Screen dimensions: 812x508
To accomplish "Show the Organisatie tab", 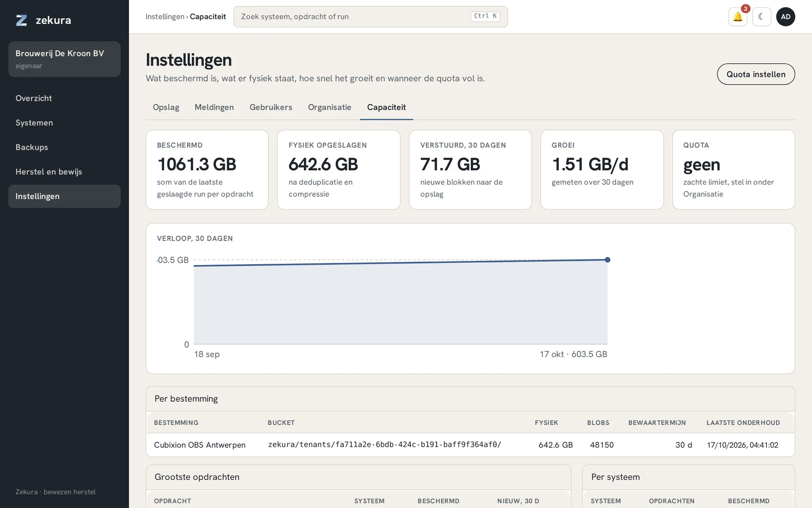I will 330,107.
